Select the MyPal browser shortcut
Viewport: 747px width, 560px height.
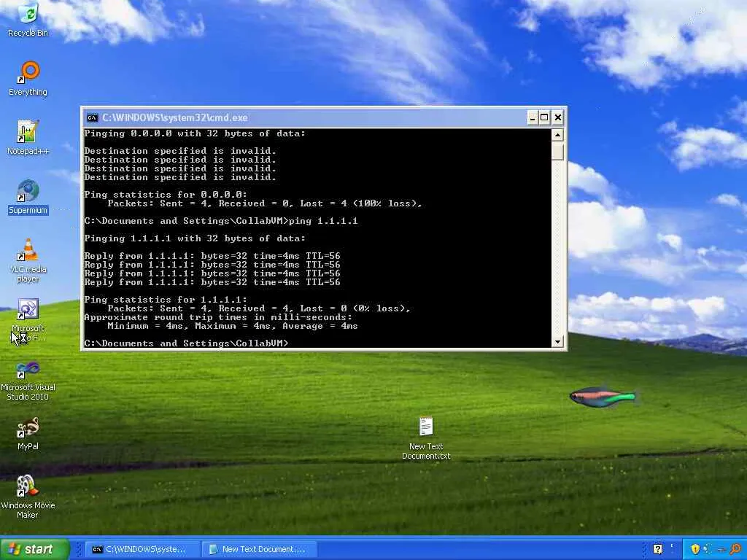[x=28, y=434]
